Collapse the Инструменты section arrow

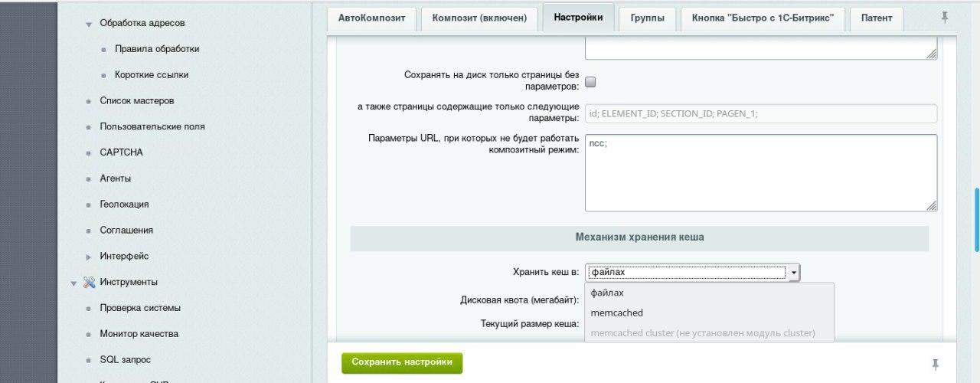click(74, 283)
